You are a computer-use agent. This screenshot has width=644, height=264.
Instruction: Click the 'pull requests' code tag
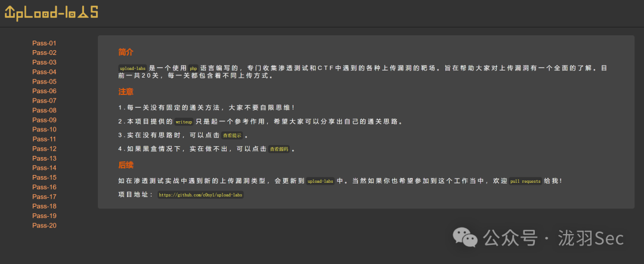[526, 181]
